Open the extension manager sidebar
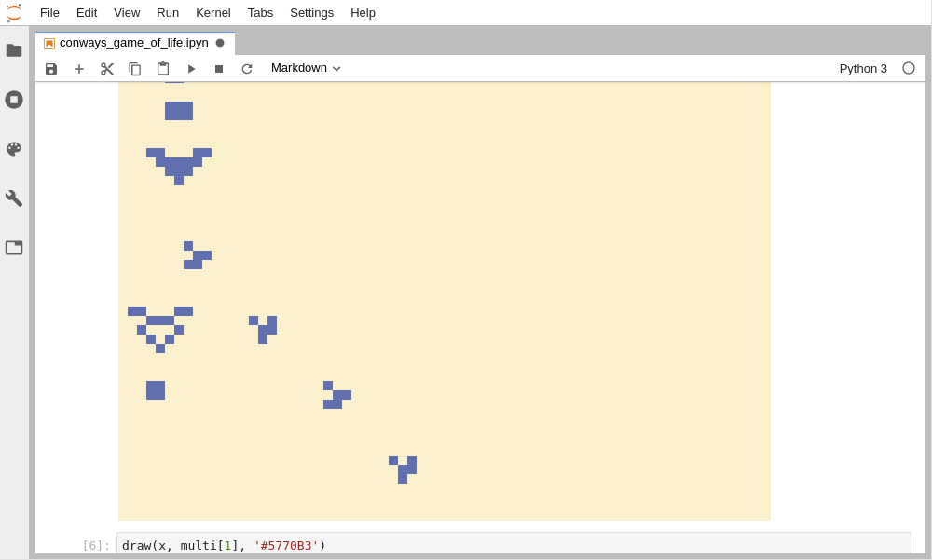 [x=14, y=149]
